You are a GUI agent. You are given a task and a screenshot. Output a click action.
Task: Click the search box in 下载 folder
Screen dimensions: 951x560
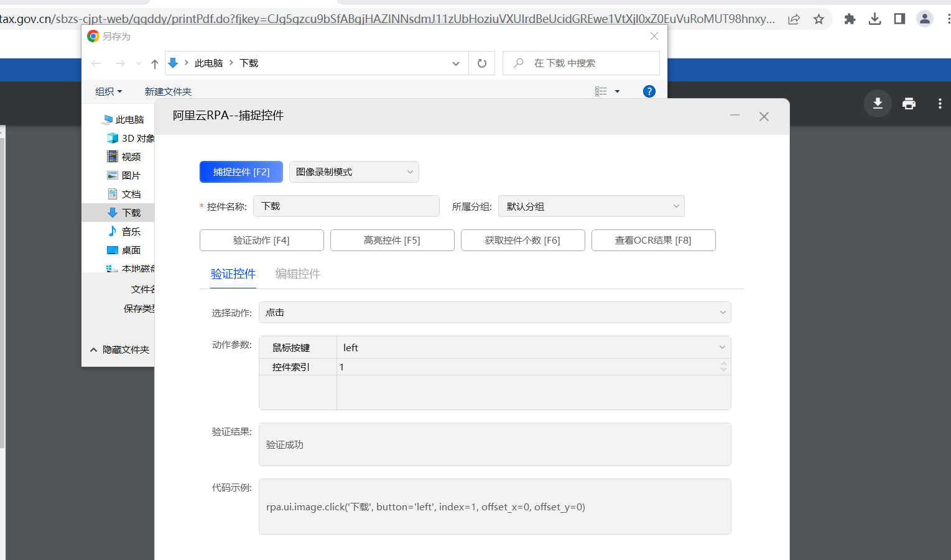[x=581, y=63]
